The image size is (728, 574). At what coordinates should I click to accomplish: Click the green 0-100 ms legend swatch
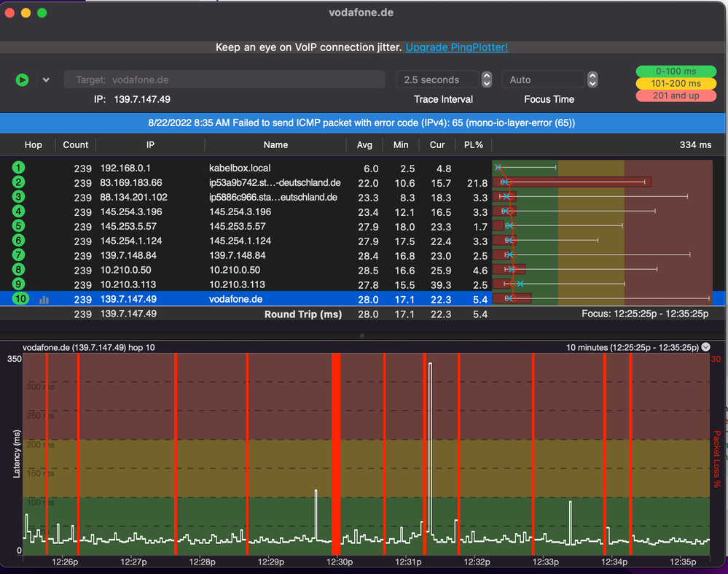(676, 71)
